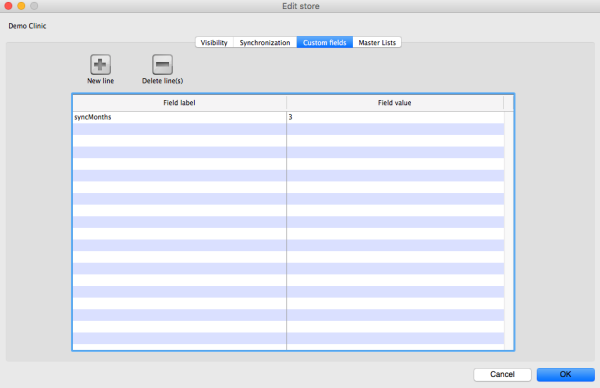Select the syncMonths field label cell

pos(179,117)
